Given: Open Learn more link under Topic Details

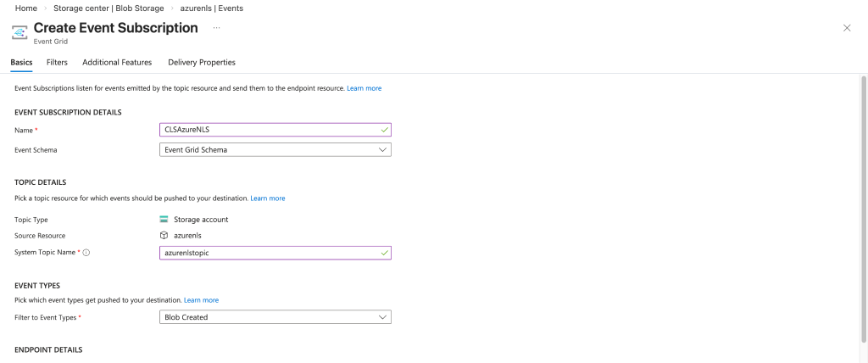Looking at the screenshot, I should tap(268, 198).
